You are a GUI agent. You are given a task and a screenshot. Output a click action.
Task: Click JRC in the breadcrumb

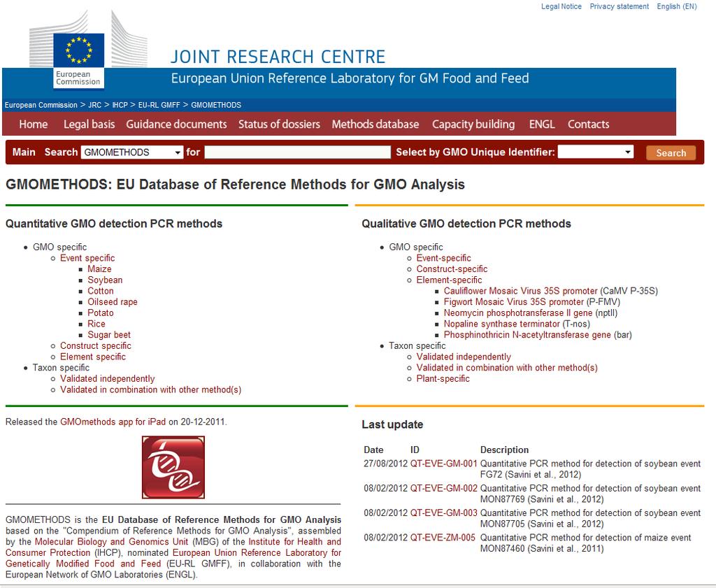point(95,105)
